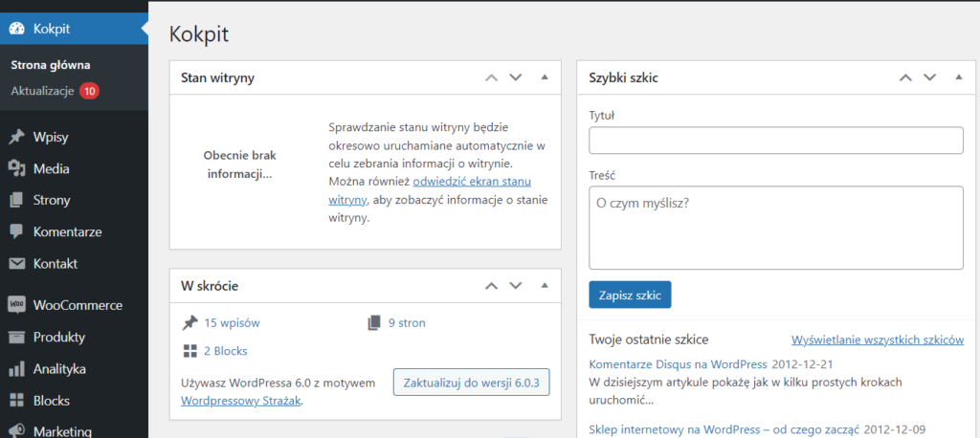Screen dimensions: 980x438
Task: Click the Analityka bar chart icon
Action: [x=16, y=369]
